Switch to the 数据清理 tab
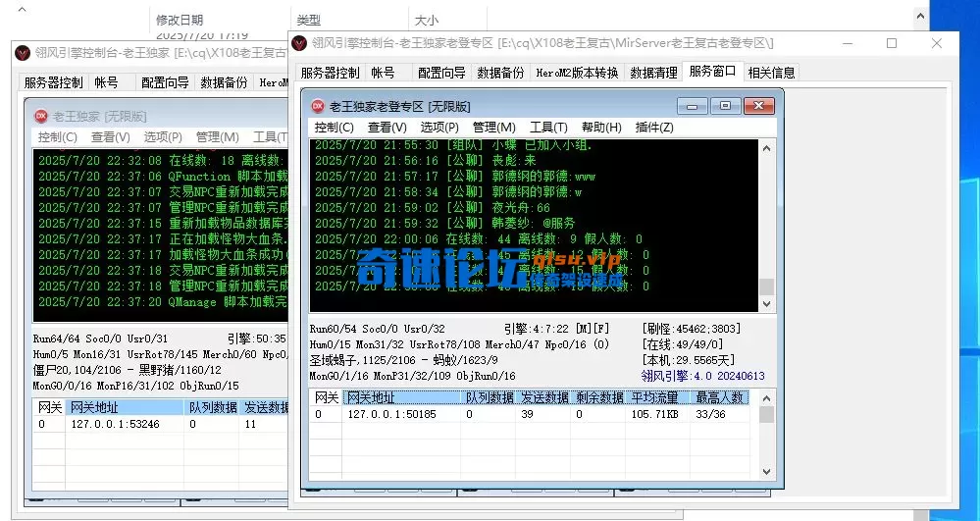This screenshot has height=521, width=980. click(x=653, y=74)
